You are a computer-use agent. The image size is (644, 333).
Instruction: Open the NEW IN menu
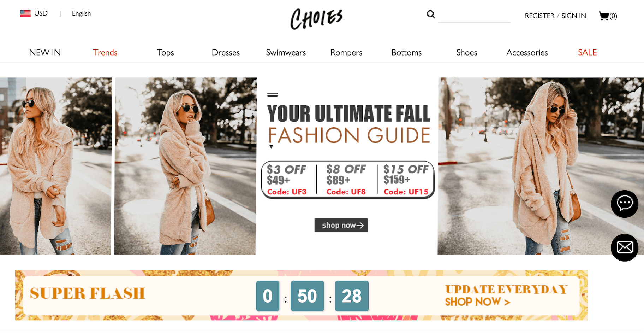click(45, 52)
